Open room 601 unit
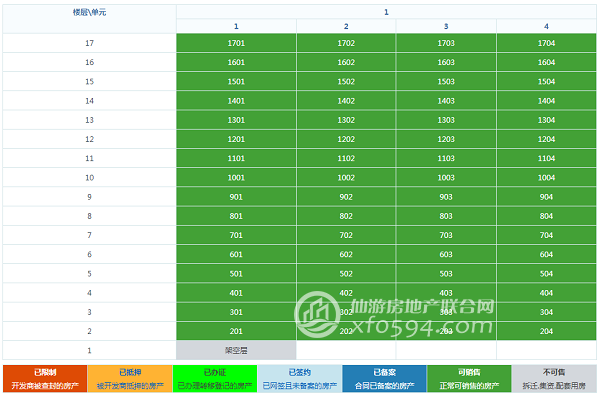Screen dimensions: 600x396 tap(236, 254)
